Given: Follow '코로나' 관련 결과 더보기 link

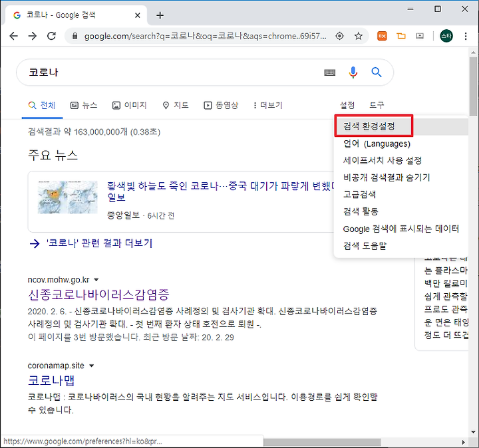Looking at the screenshot, I should (99, 243).
